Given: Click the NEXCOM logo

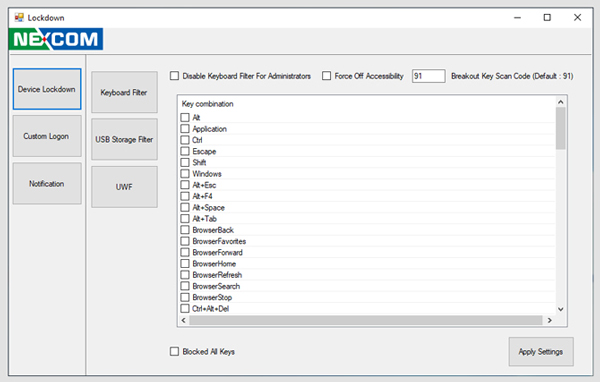Looking at the screenshot, I should 56,39.
